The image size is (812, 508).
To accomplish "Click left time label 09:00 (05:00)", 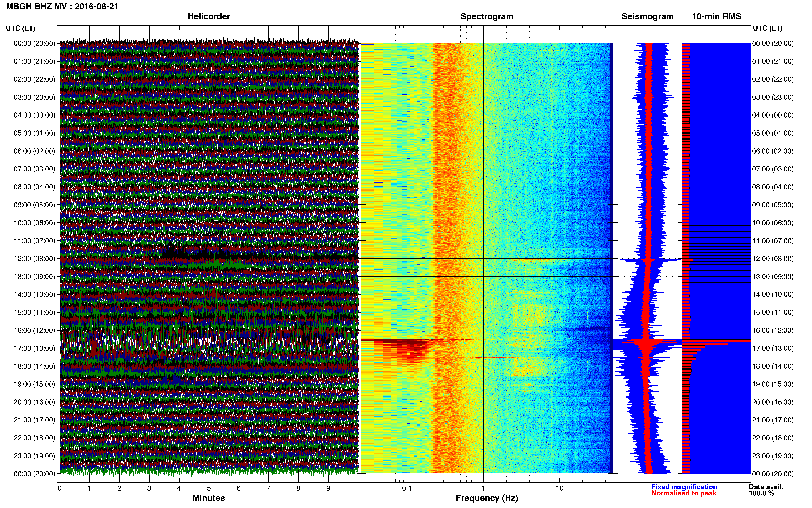I will [34, 205].
